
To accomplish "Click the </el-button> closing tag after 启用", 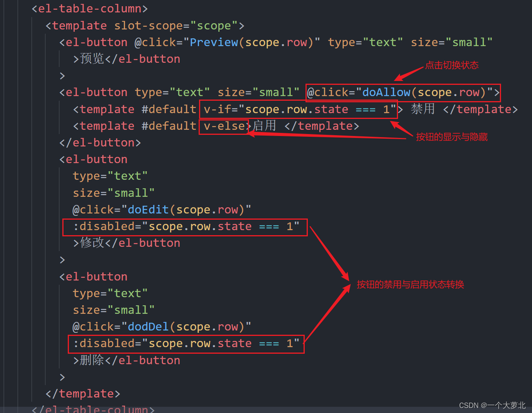I will [100, 143].
